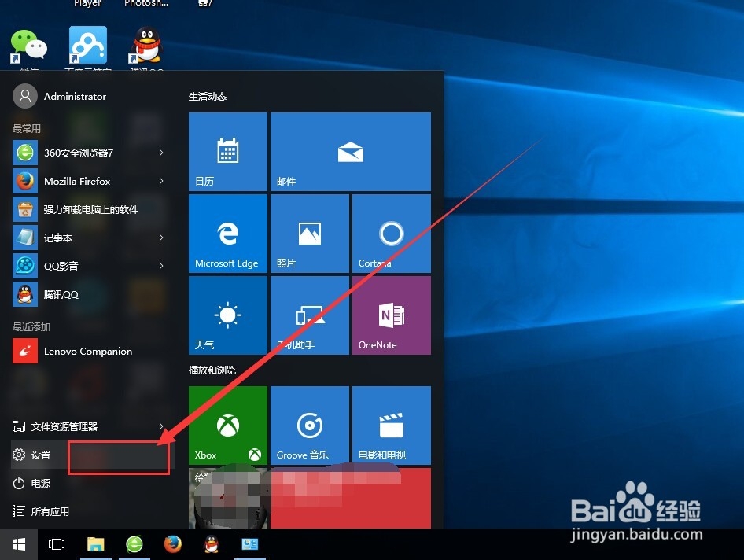Open 设置 from the Start menu
This screenshot has height=560, width=744.
[x=39, y=455]
